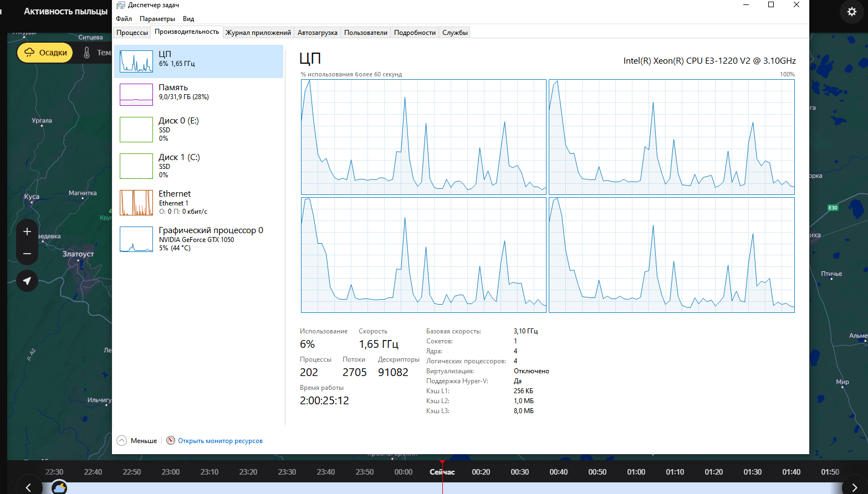The image size is (868, 494).
Task: Click the uptime value 2:00:25:12
Action: (x=324, y=400)
